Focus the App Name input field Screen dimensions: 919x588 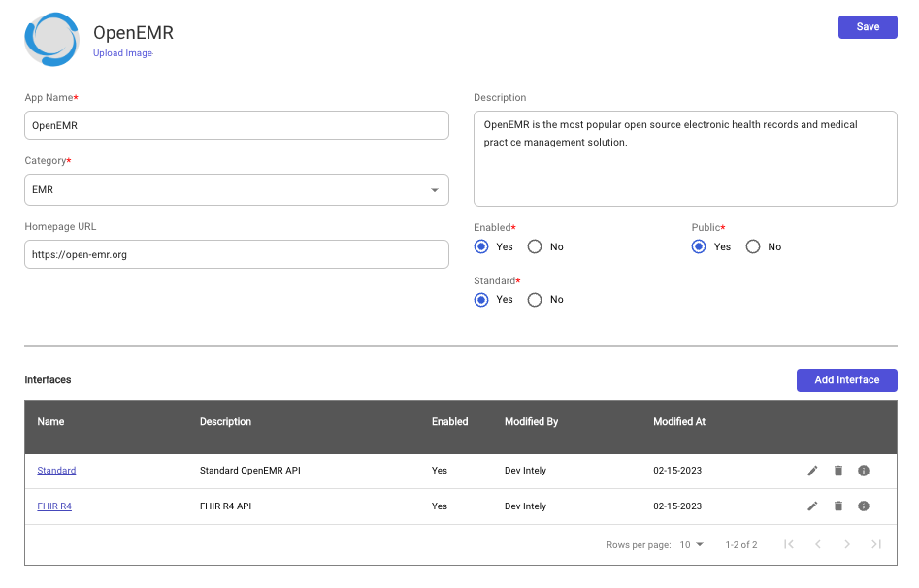pos(237,125)
